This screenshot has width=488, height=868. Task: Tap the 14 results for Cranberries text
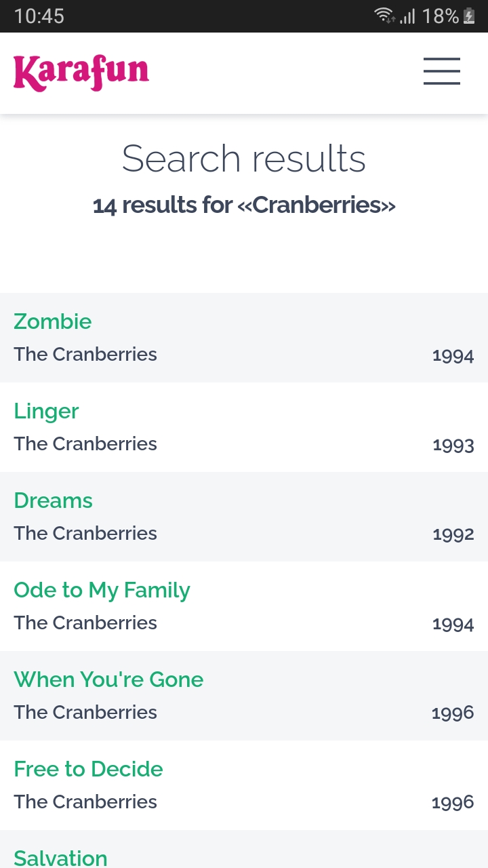[244, 205]
